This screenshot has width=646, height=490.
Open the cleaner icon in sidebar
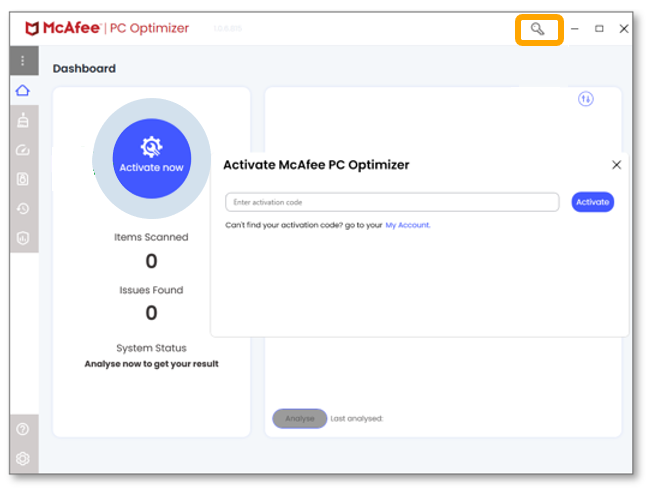pyautogui.click(x=23, y=121)
